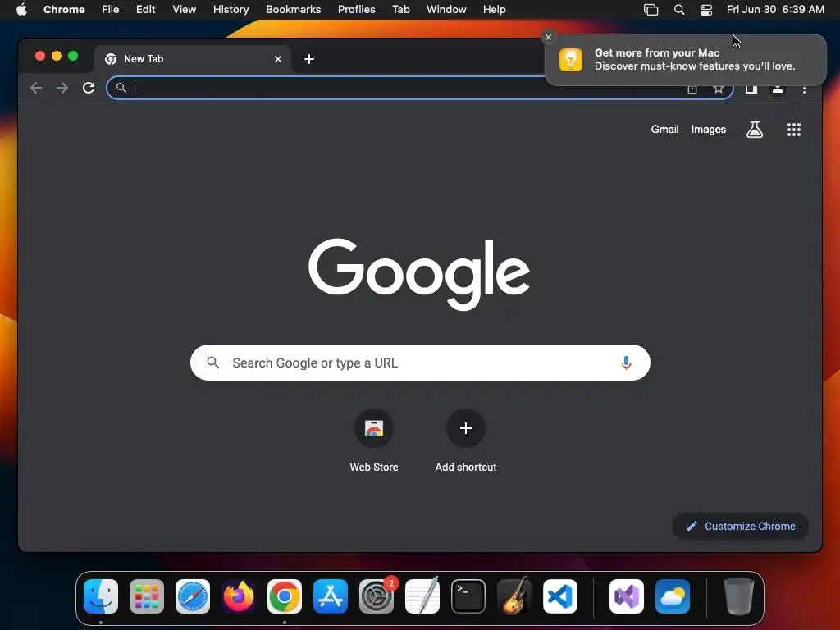
Task: Open the History menu
Action: pos(231,10)
